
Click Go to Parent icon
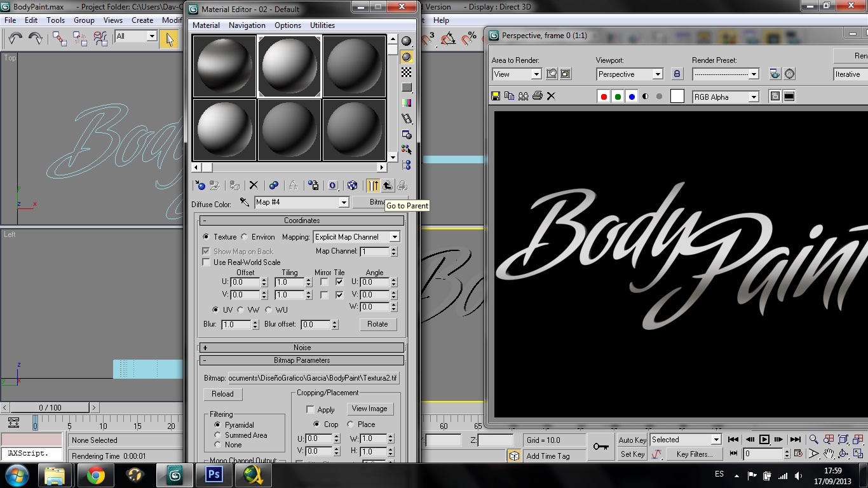(387, 186)
